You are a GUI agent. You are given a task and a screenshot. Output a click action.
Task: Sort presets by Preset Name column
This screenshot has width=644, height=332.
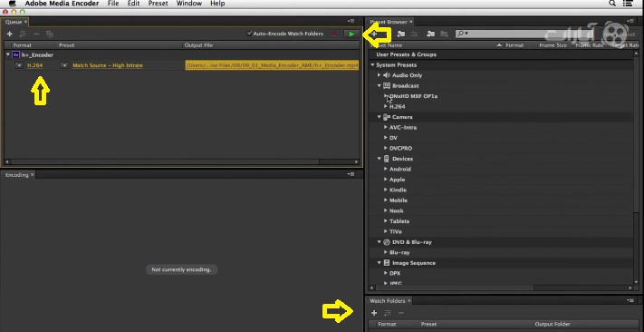437,45
